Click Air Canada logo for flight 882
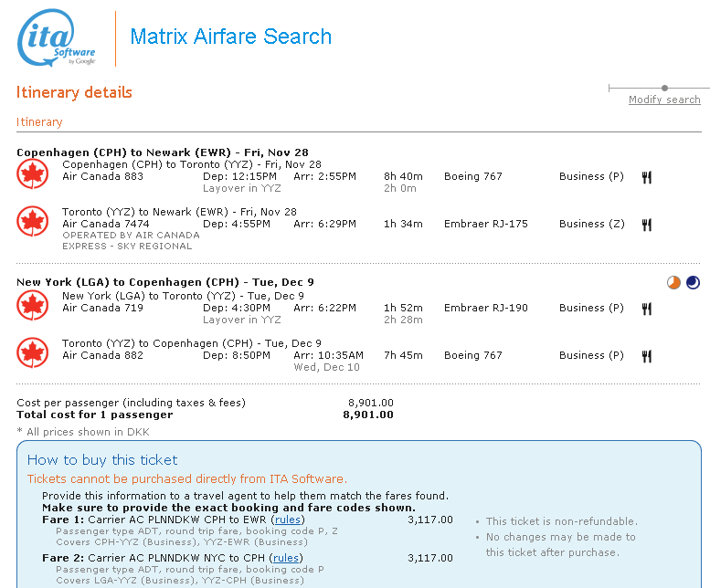 coord(33,352)
